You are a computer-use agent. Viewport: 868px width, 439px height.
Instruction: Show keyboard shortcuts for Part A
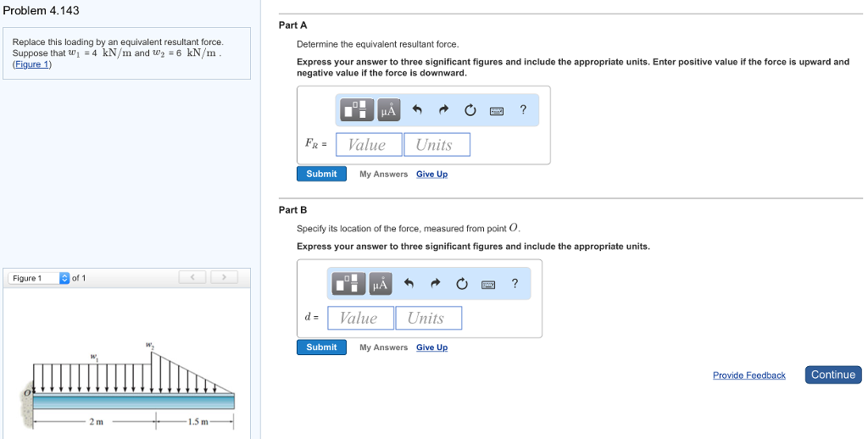[497, 110]
